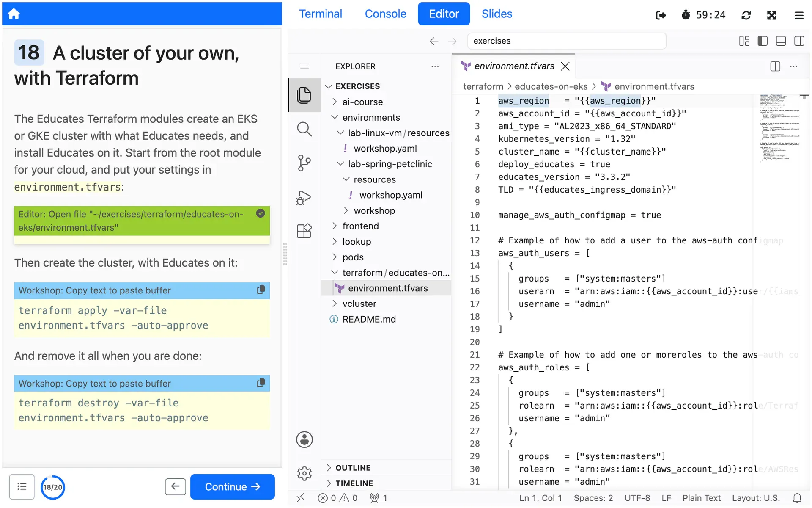Go to previous workshop page
The width and height of the screenshot is (812, 508).
click(175, 486)
